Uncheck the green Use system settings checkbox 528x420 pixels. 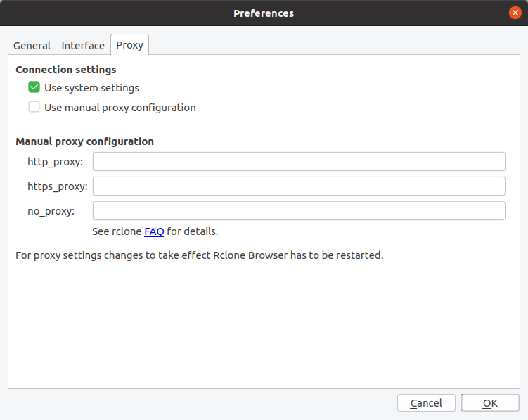pyautogui.click(x=34, y=87)
